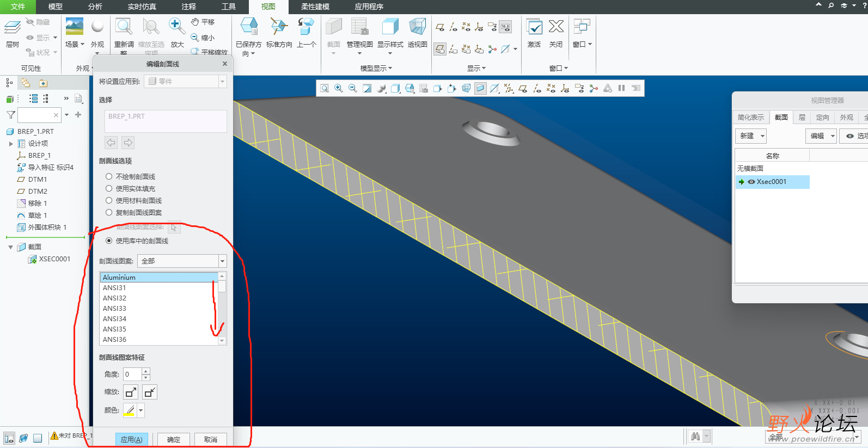Collapse 截面 tree node
This screenshot has height=448, width=868.
click(x=10, y=247)
